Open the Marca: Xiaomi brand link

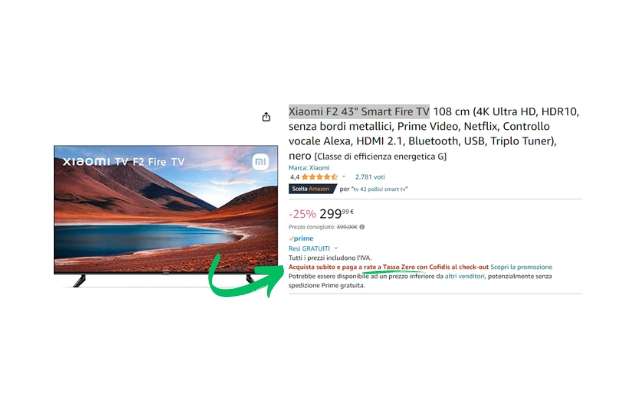[309, 168]
